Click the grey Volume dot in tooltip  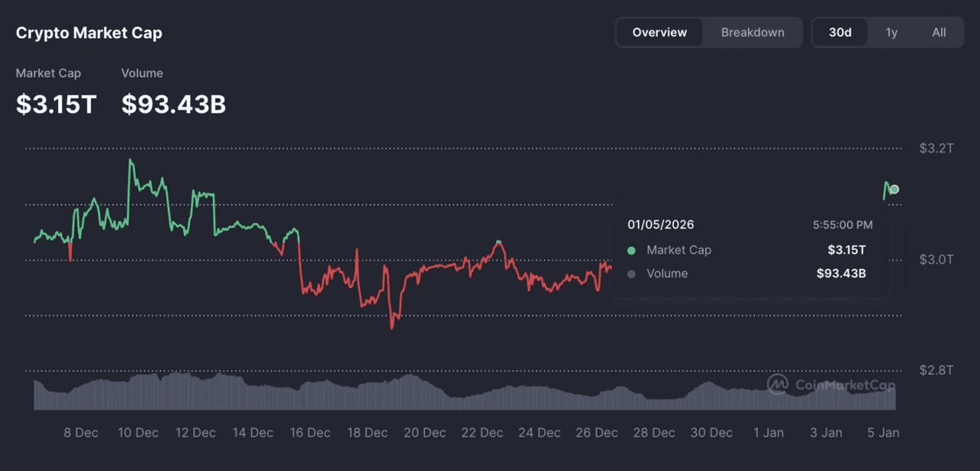click(631, 274)
